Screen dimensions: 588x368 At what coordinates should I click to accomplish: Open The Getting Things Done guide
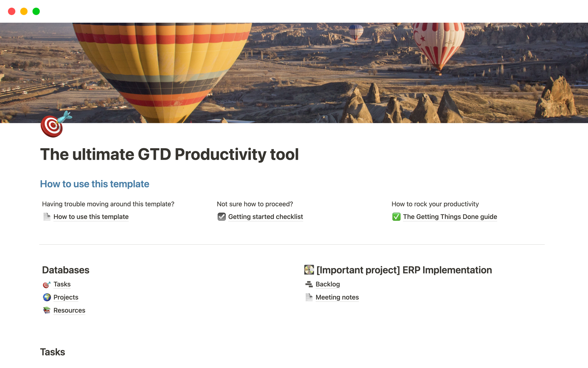click(x=450, y=217)
